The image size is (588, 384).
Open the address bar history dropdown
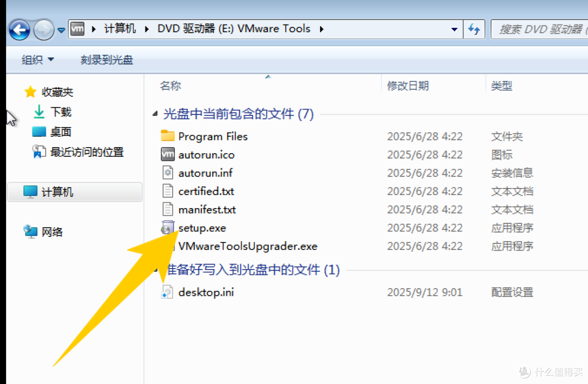pyautogui.click(x=454, y=29)
